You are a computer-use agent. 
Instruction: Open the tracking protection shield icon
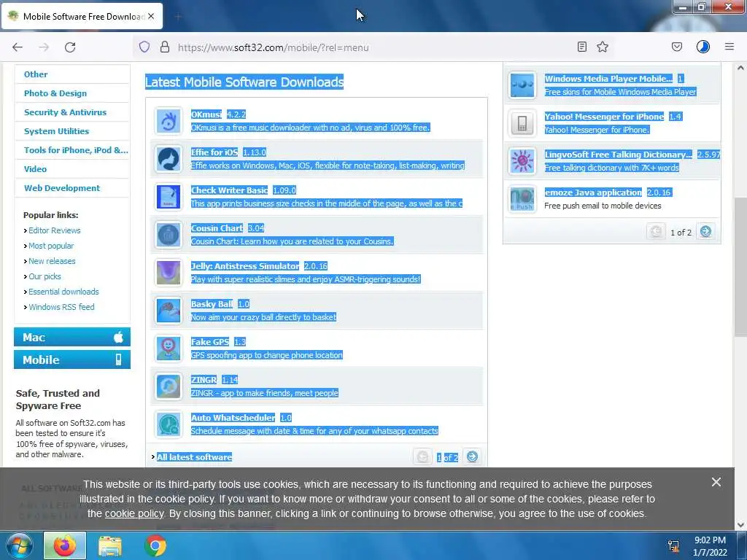(144, 47)
